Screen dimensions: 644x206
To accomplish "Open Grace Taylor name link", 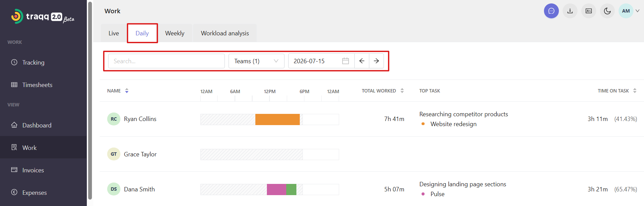I will (140, 154).
